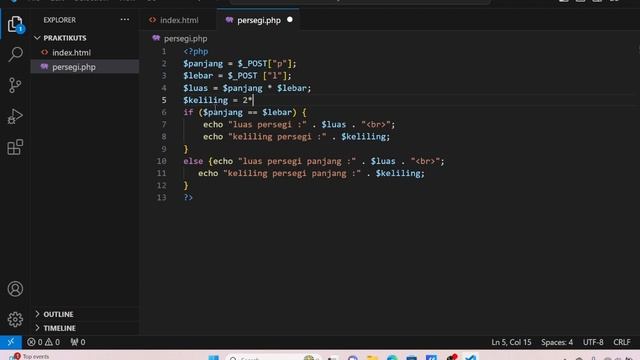Select line number 5 in the gutter
Screen dimensions: 640x360
(164, 100)
